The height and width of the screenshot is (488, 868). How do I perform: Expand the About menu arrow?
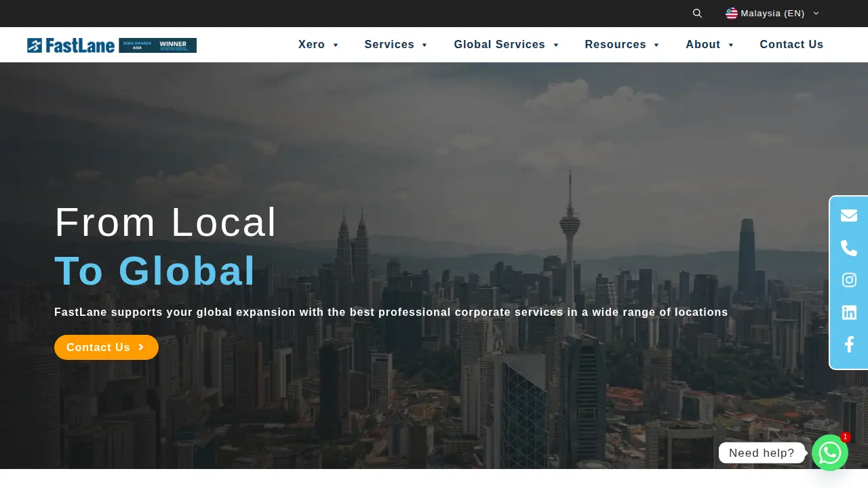(731, 45)
